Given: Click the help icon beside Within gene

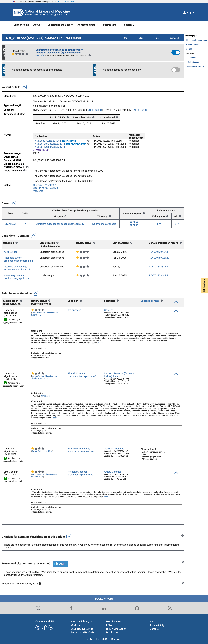Looking at the screenshot, I should click(x=167, y=216).
